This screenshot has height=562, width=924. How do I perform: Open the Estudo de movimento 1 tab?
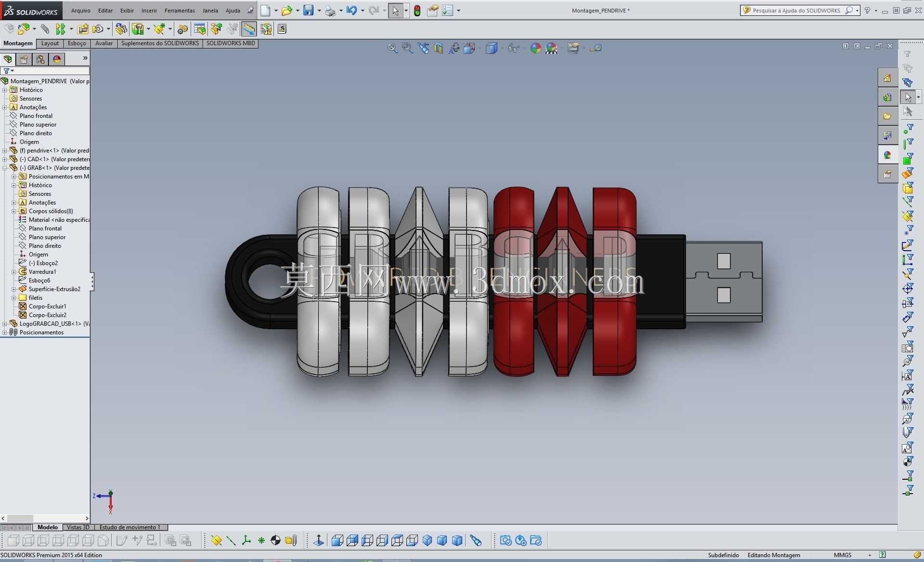[x=130, y=527]
